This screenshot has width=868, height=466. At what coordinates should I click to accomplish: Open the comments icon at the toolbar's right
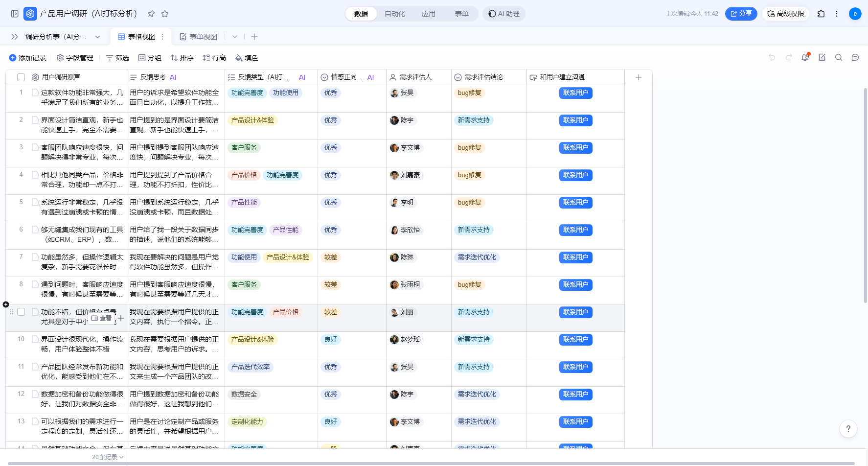tap(855, 58)
